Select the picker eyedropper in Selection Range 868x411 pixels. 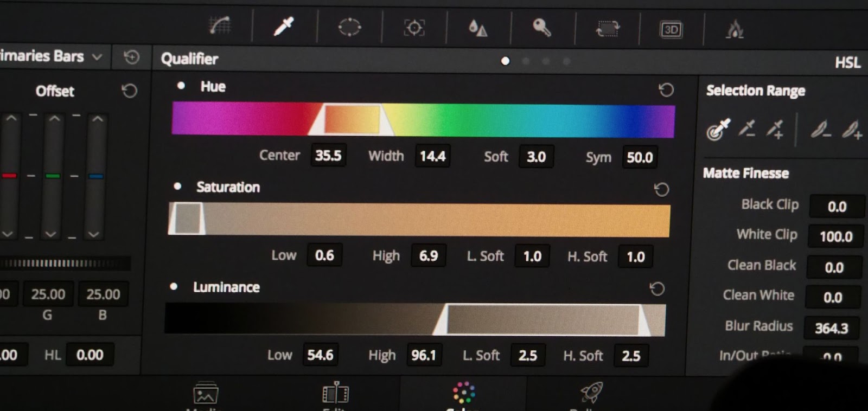[718, 130]
